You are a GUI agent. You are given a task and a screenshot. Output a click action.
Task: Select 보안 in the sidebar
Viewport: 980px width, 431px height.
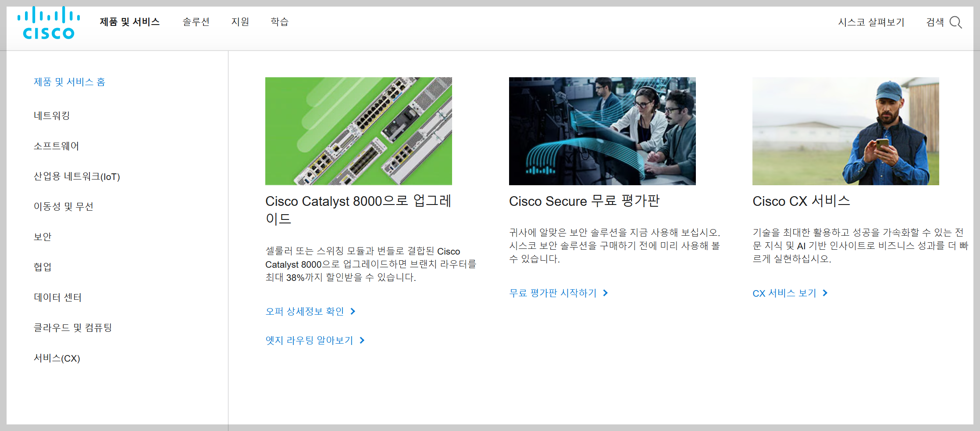point(43,237)
